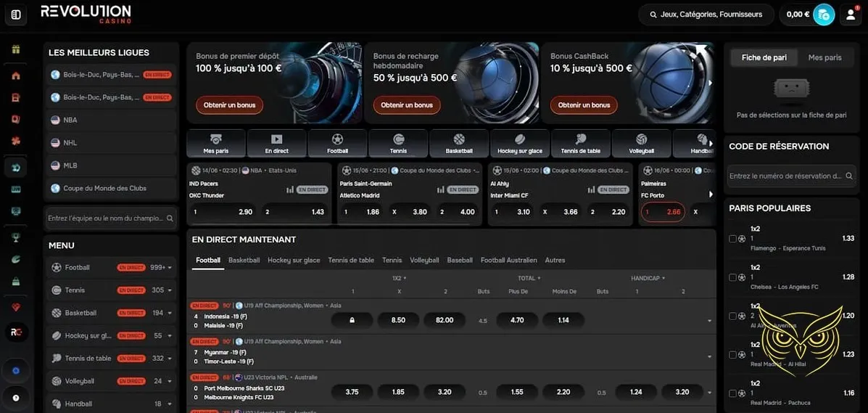
Task: Bet on draw at 8.50 for Indonesia
Action: (x=399, y=320)
